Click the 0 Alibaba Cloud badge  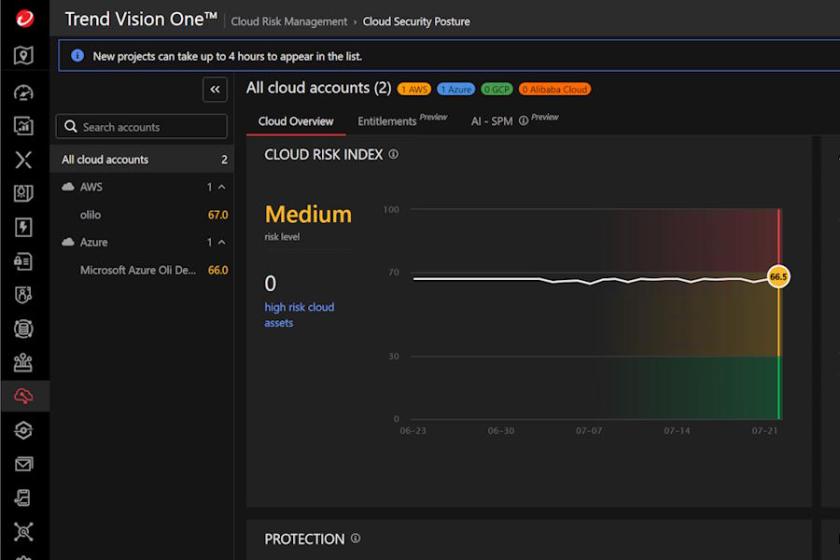555,89
